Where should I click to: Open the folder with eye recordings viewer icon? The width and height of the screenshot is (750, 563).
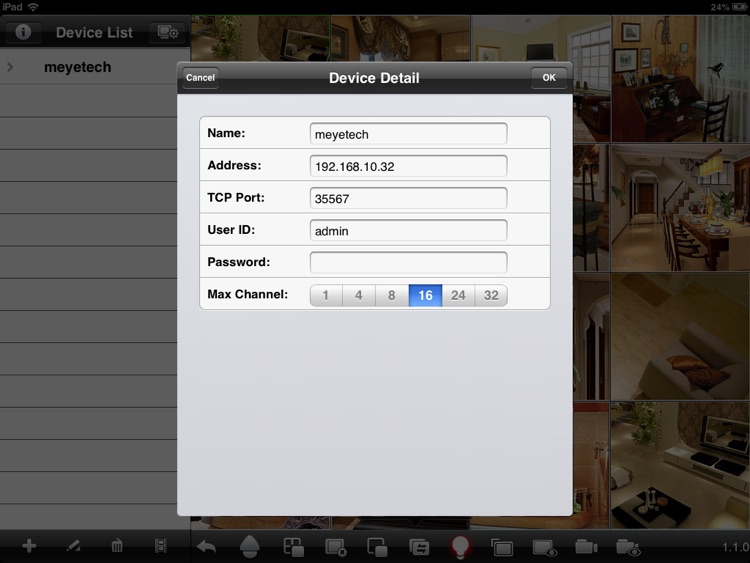(x=628, y=547)
